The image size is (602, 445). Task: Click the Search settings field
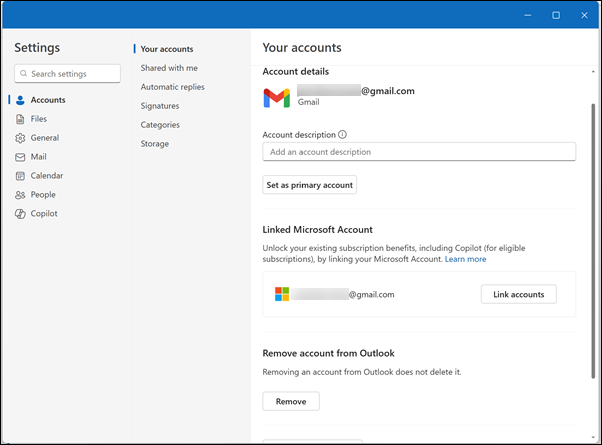click(68, 73)
